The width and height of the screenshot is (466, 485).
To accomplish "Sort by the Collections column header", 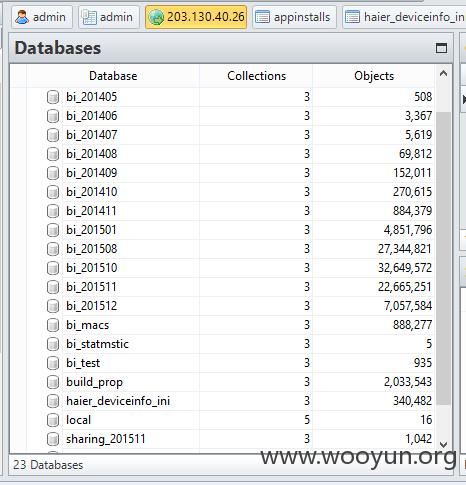I will (256, 76).
